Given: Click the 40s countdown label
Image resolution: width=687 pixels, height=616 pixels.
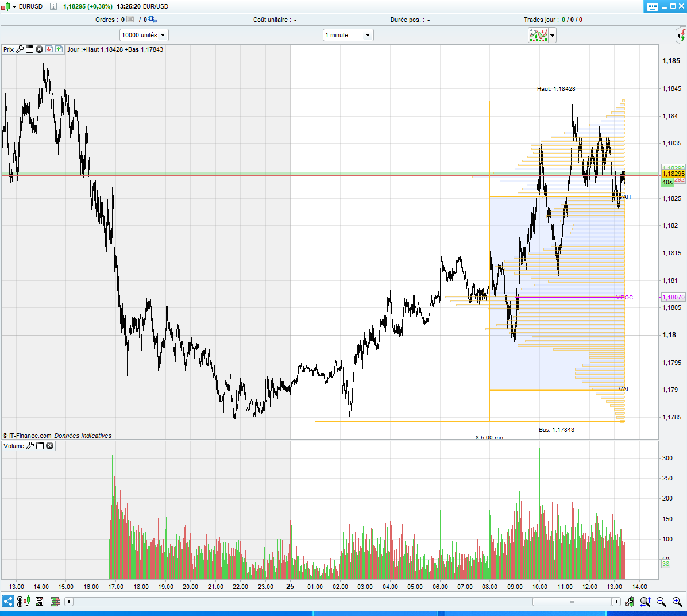Looking at the screenshot, I should [x=667, y=182].
